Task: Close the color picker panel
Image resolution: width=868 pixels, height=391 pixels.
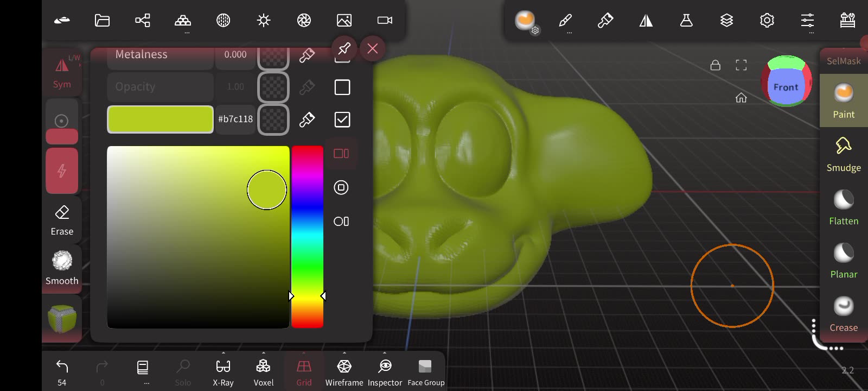Action: [x=373, y=49]
